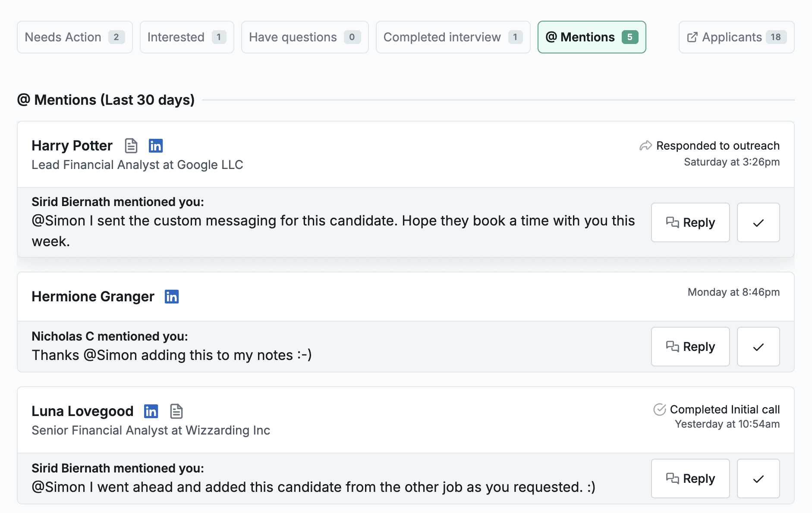
Task: Mark Luna Lovegood mention as done
Action: pos(758,479)
